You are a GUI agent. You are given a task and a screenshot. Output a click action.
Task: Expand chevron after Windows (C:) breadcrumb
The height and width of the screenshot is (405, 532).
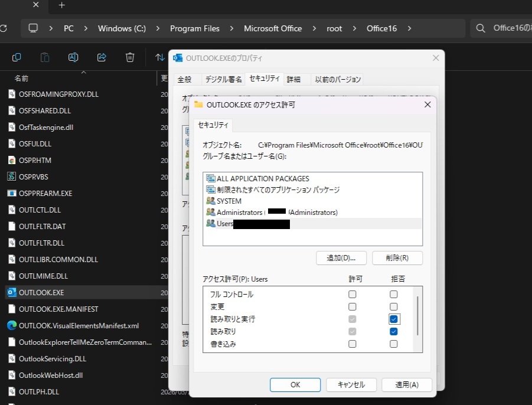[x=158, y=28]
